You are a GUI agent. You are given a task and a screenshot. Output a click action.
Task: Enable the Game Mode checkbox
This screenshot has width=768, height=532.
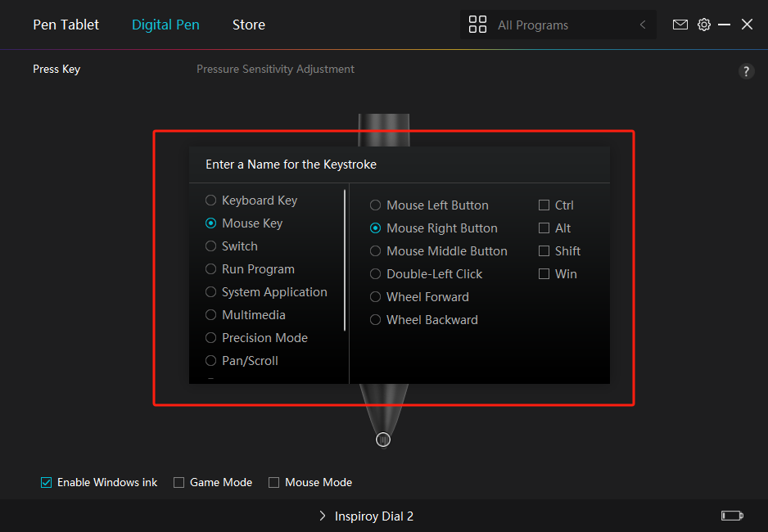[x=178, y=483]
